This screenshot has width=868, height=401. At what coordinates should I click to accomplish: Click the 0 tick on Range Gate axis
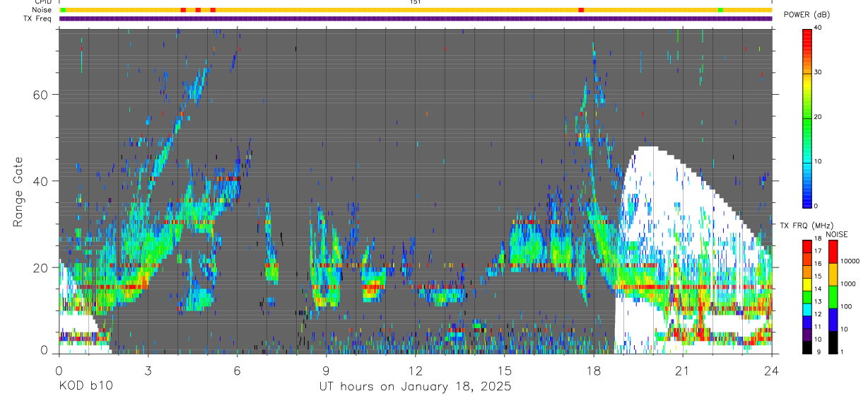[44, 350]
